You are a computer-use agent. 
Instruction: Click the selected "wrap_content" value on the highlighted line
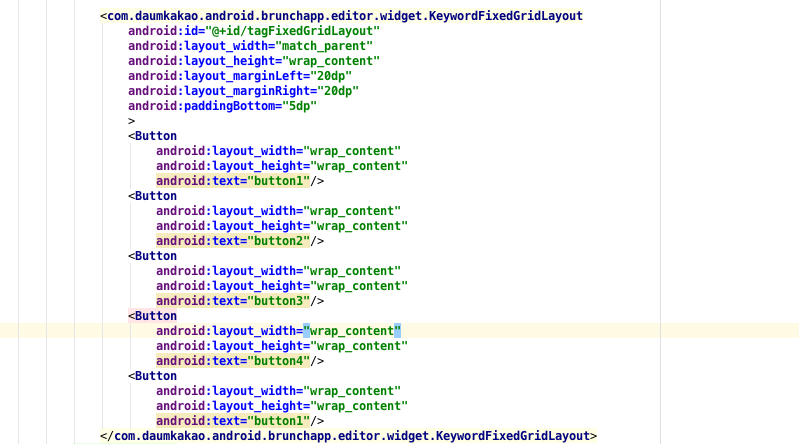pos(352,331)
